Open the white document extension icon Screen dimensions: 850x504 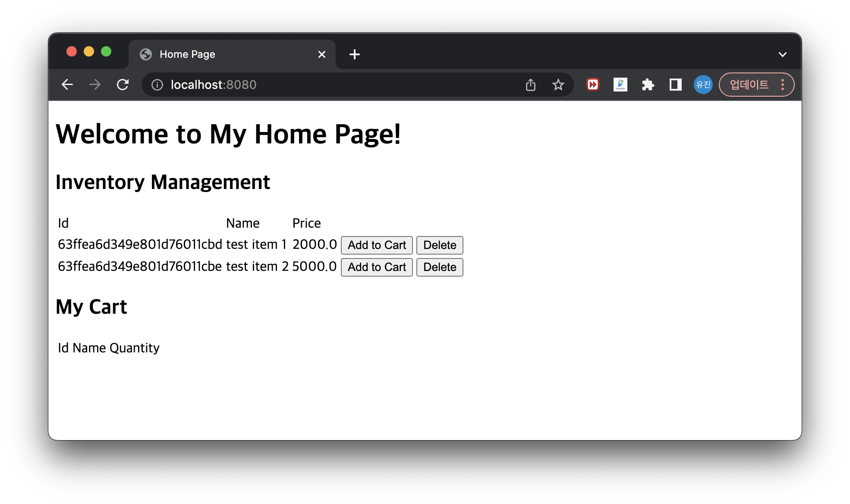tap(620, 85)
